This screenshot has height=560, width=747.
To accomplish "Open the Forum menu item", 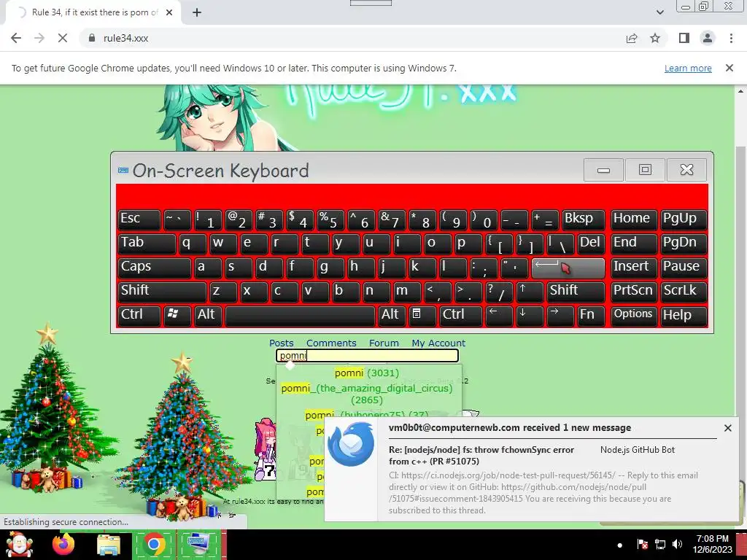I will pyautogui.click(x=384, y=343).
